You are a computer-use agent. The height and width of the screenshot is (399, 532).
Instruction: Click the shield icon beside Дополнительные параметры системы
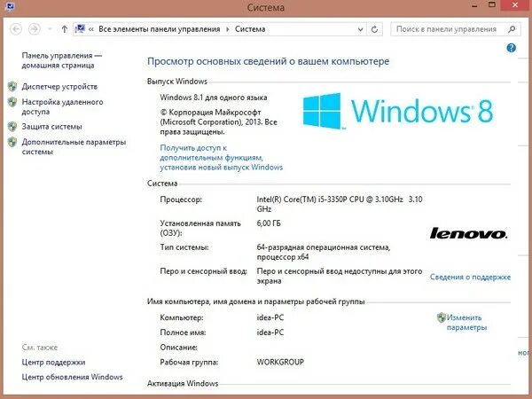pyautogui.click(x=12, y=142)
